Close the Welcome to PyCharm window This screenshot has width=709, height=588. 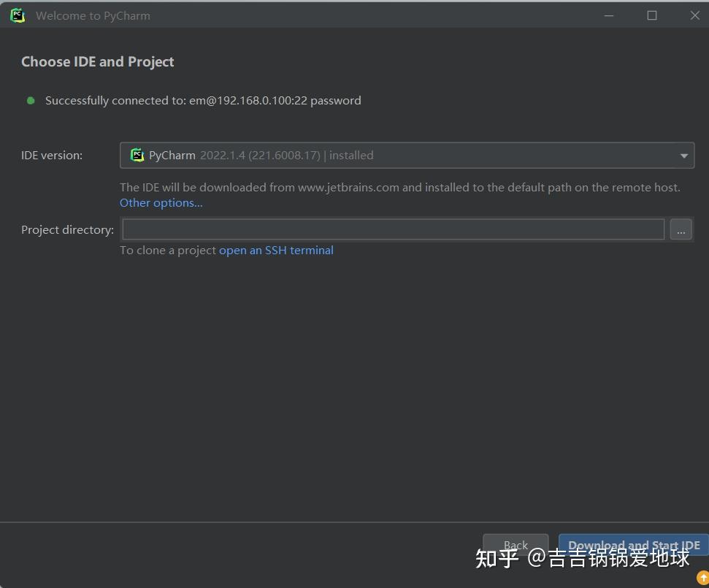pos(694,15)
